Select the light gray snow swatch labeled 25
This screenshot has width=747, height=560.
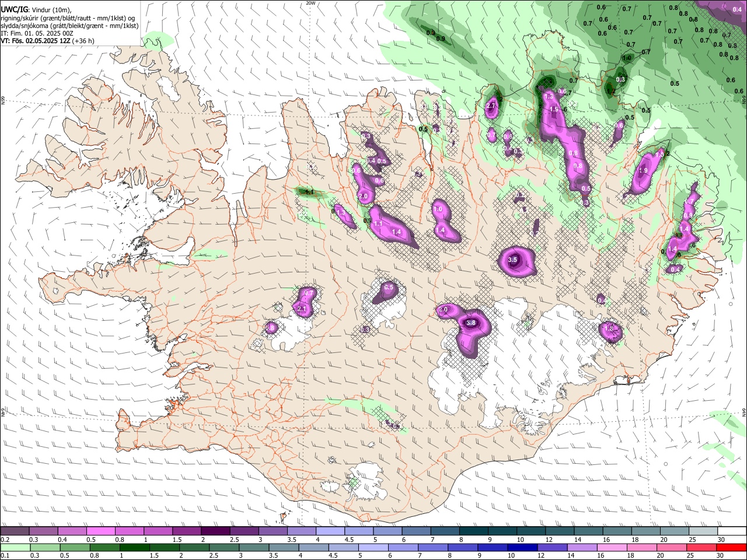(x=703, y=531)
